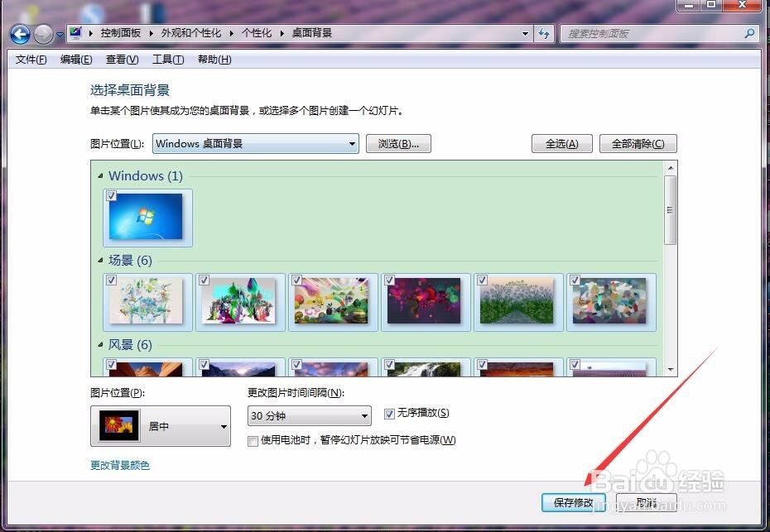Uncheck sixth 场景 wallpaper checkbox (abstract paint)
Image resolution: width=770 pixels, height=532 pixels.
[x=575, y=280]
